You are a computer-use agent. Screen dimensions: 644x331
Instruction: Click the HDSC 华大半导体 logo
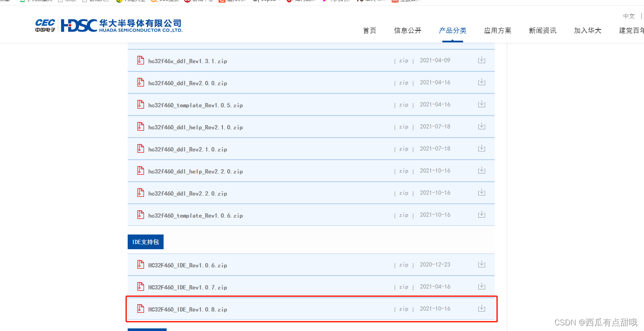tap(121, 25)
